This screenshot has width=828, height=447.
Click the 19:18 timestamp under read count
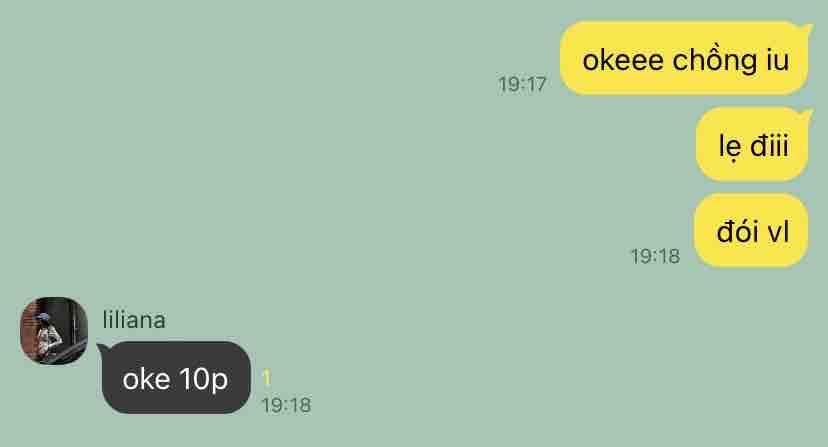286,405
